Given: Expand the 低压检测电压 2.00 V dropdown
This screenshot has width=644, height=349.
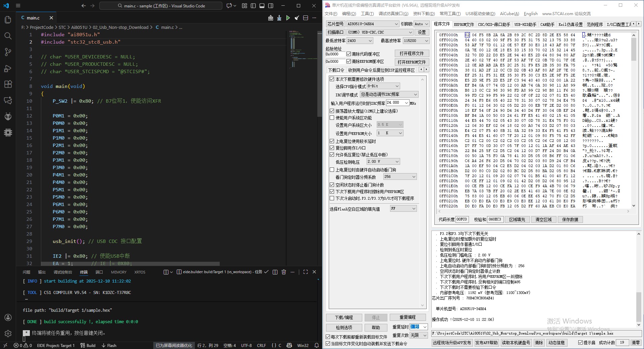Looking at the screenshot, I should [x=397, y=161].
